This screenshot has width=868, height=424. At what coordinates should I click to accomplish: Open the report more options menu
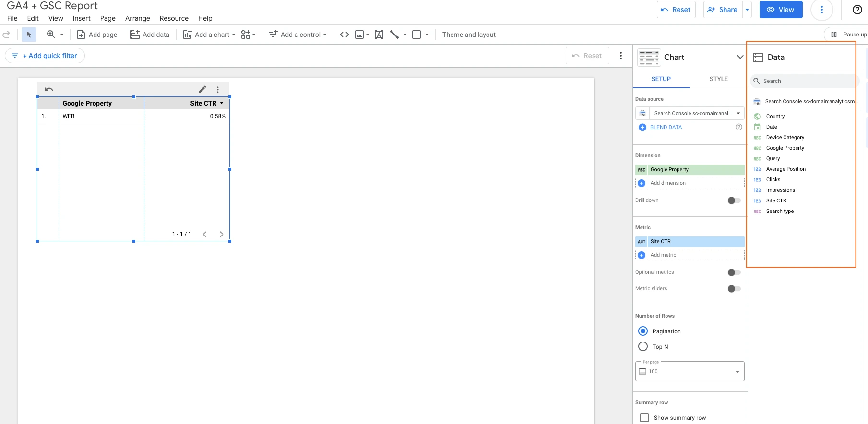[x=822, y=10]
